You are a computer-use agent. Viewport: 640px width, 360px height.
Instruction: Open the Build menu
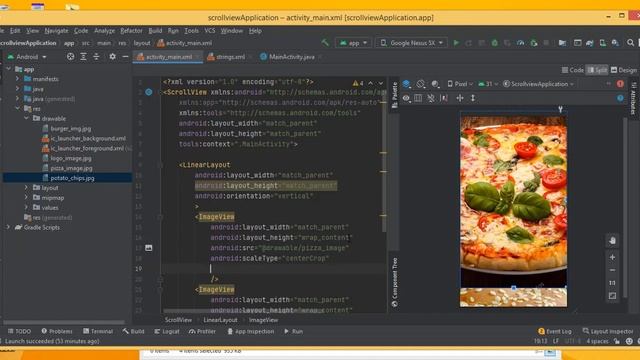155,31
